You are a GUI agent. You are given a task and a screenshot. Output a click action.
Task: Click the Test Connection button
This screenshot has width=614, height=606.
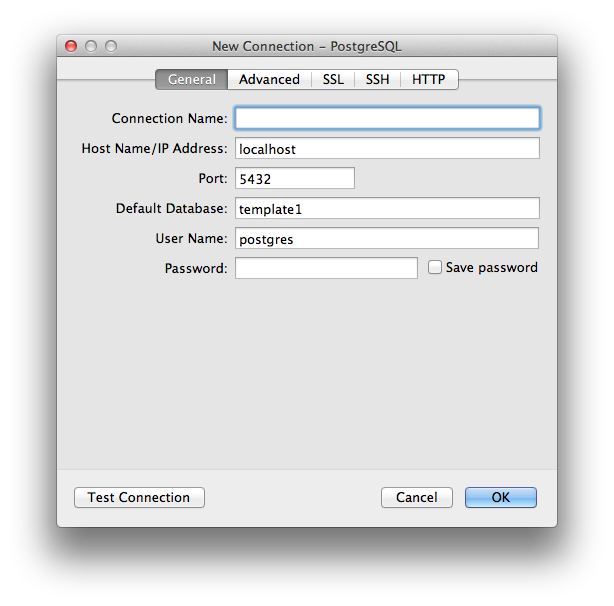click(x=139, y=497)
